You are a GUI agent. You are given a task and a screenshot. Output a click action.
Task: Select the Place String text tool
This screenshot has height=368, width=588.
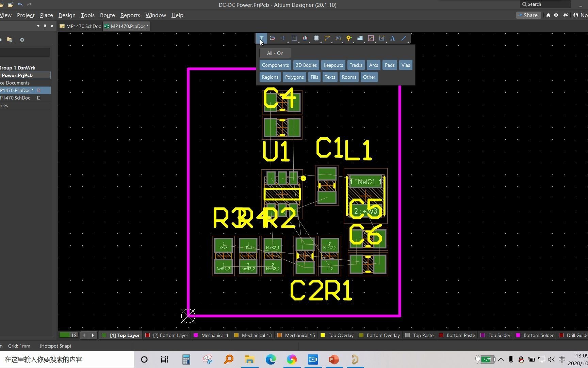coord(393,38)
